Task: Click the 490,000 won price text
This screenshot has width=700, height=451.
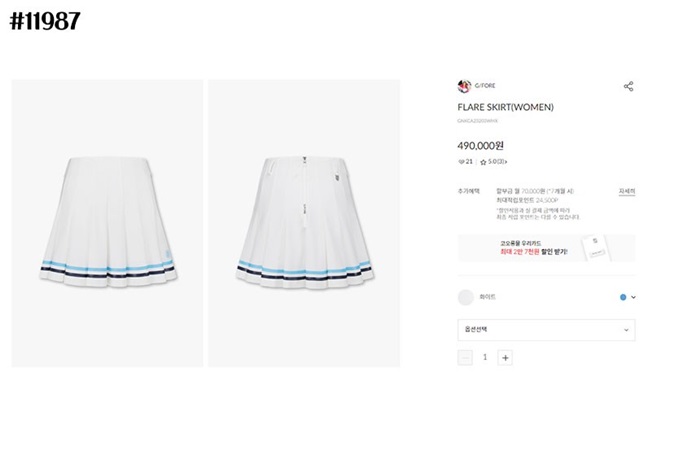Action: (x=480, y=146)
